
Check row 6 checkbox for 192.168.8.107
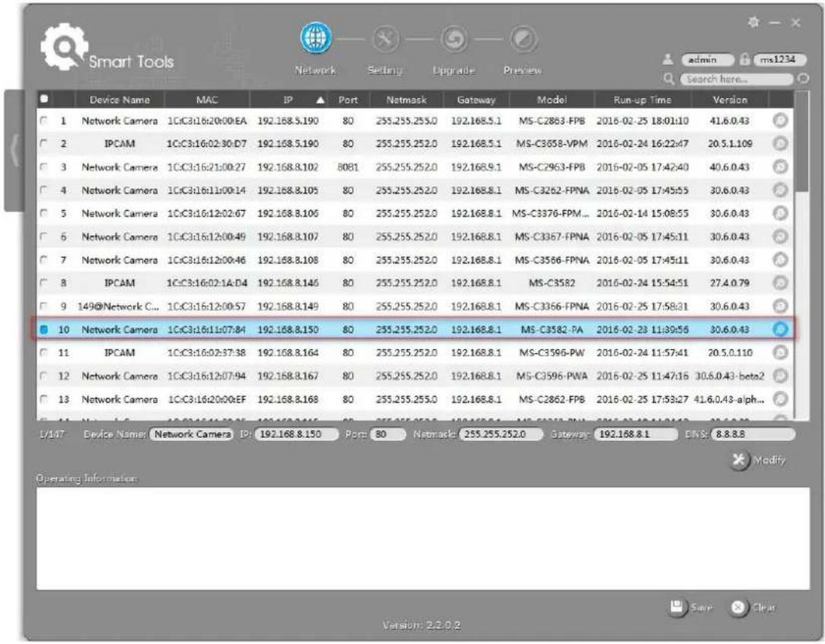click(x=43, y=236)
